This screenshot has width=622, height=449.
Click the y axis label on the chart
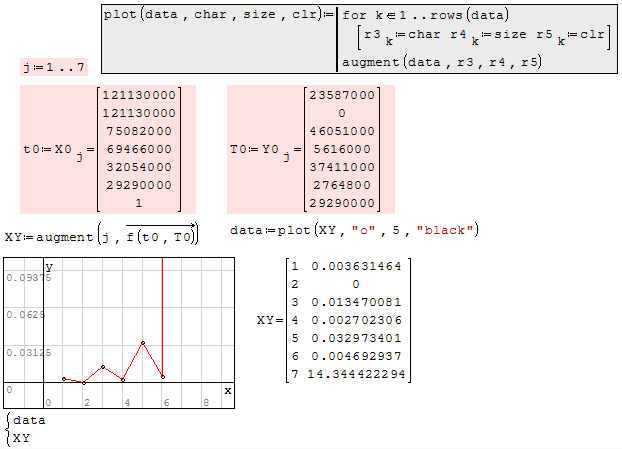48,267
